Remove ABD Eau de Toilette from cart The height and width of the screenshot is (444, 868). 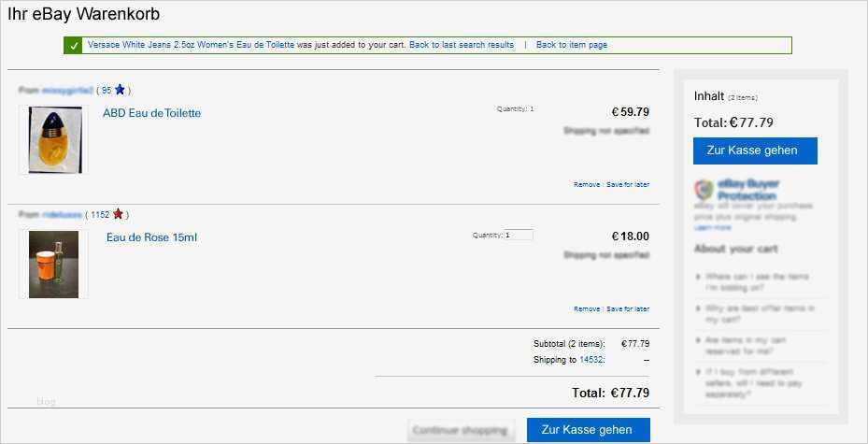[x=587, y=184]
